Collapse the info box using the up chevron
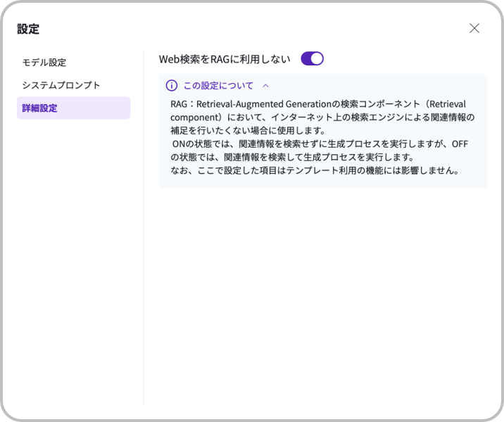Viewport: 504px width, 422px height. tap(265, 86)
